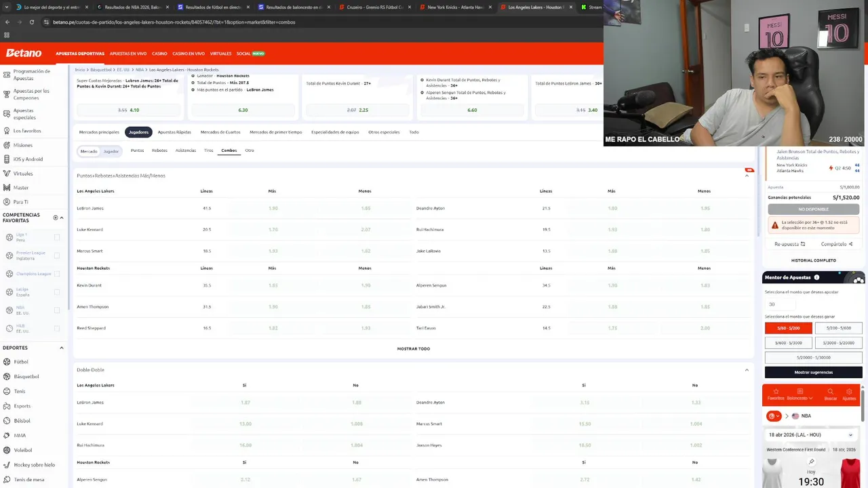
Task: Select the S/60 - S/200 winnings range
Action: 789,328
